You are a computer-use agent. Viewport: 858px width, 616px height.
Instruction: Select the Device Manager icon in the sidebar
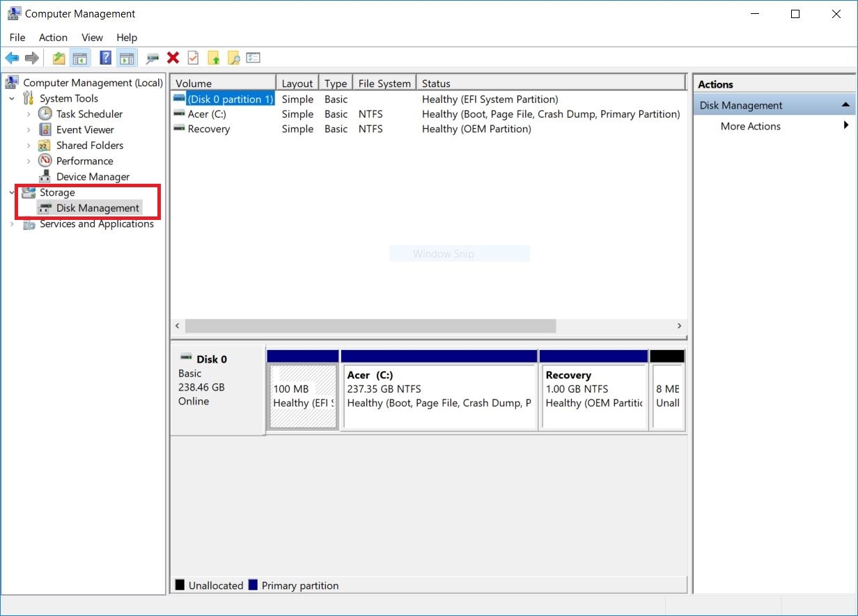click(x=44, y=176)
